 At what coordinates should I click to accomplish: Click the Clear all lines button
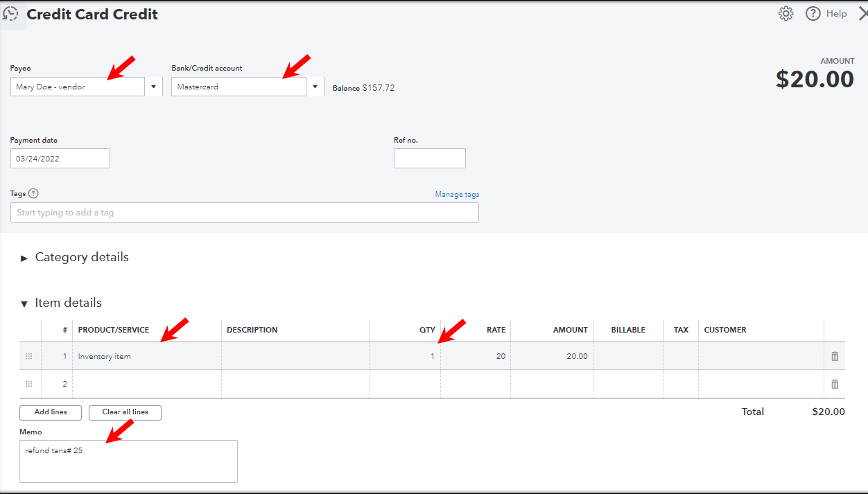point(125,412)
